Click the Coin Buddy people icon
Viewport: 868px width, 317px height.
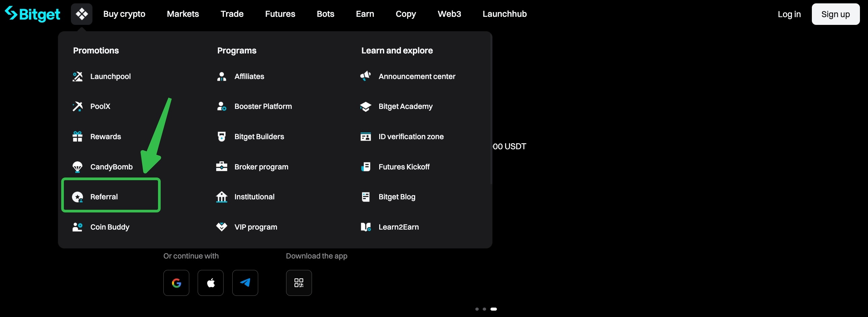(78, 227)
